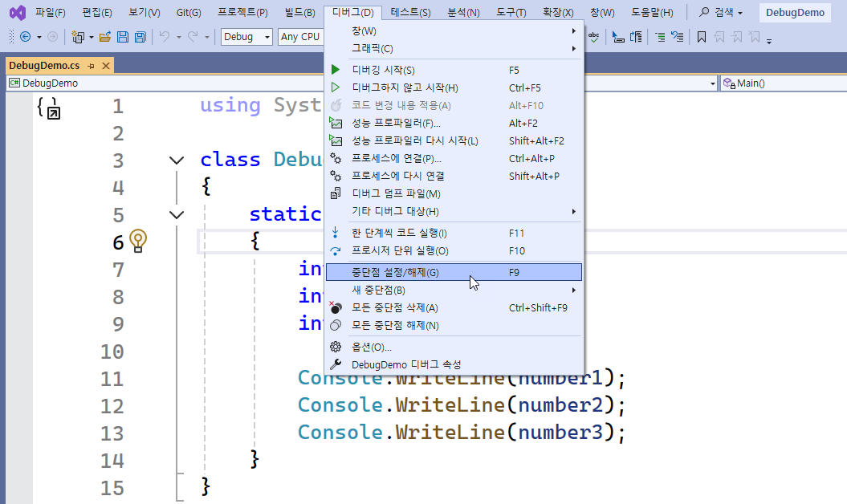The image size is (847, 504).
Task: Click the Navigate Backward arrow icon
Action: 25,37
